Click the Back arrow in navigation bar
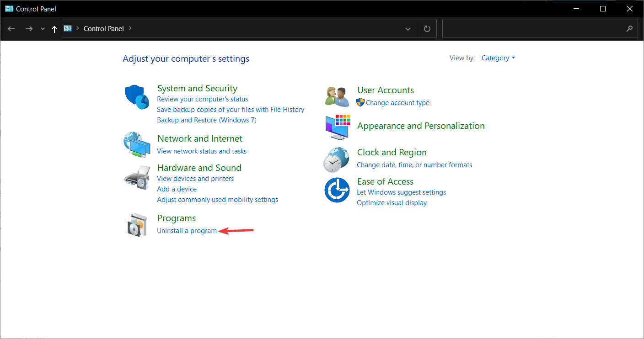Screen dimensions: 644x339 coord(11,29)
